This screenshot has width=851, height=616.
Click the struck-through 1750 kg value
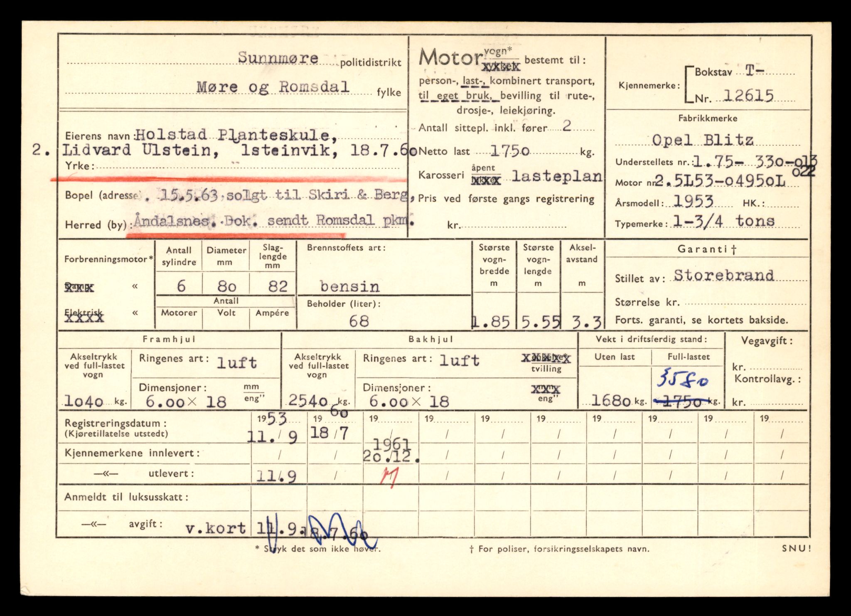pyautogui.click(x=681, y=401)
